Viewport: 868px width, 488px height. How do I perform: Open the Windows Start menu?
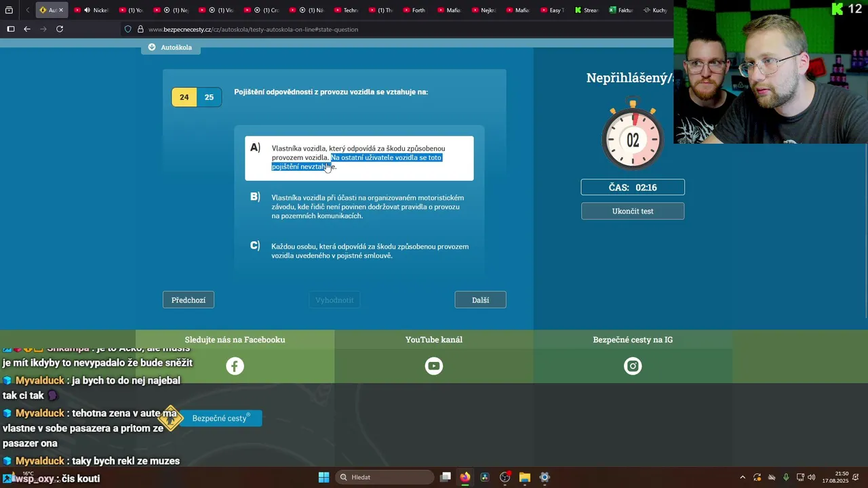pos(323,477)
